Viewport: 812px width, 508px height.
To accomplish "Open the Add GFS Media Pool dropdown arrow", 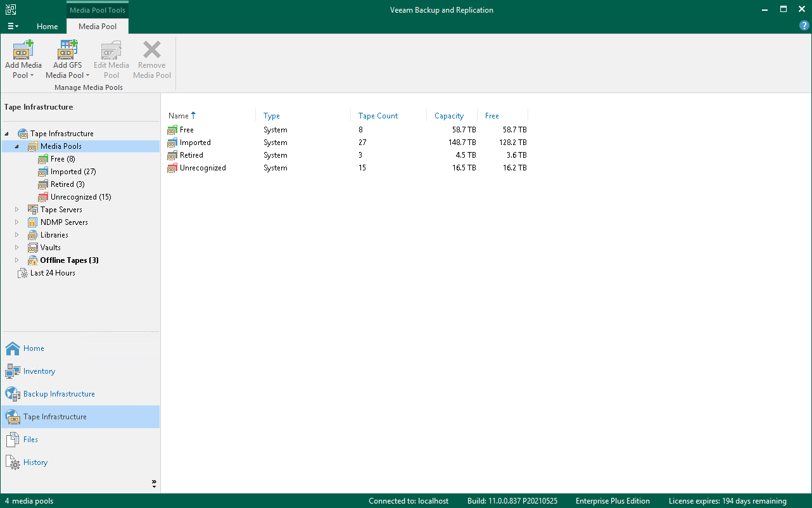I will coord(89,75).
